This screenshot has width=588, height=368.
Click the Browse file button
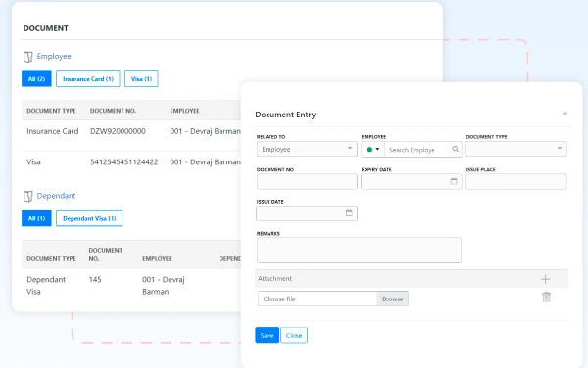pyautogui.click(x=392, y=299)
